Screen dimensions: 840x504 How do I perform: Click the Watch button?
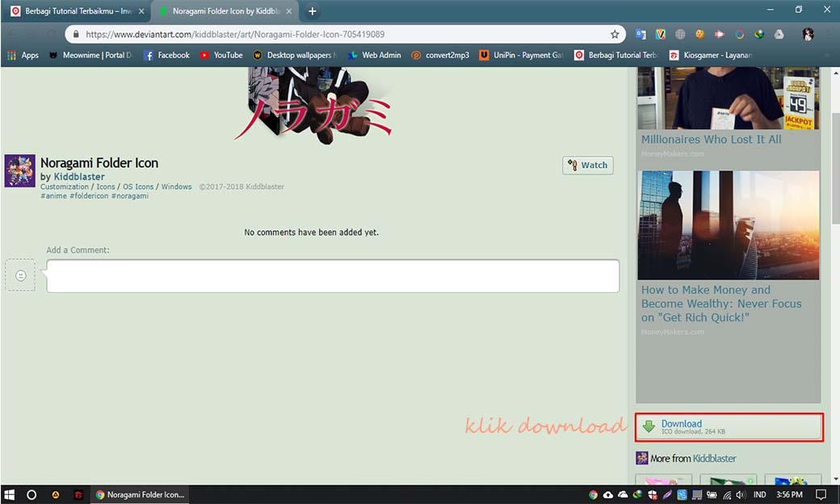pyautogui.click(x=588, y=166)
